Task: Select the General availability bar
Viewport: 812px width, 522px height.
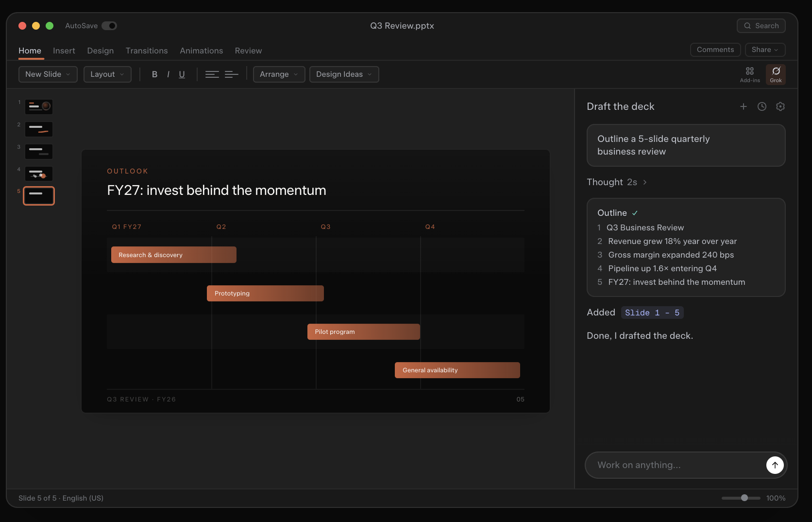Action: (457, 370)
